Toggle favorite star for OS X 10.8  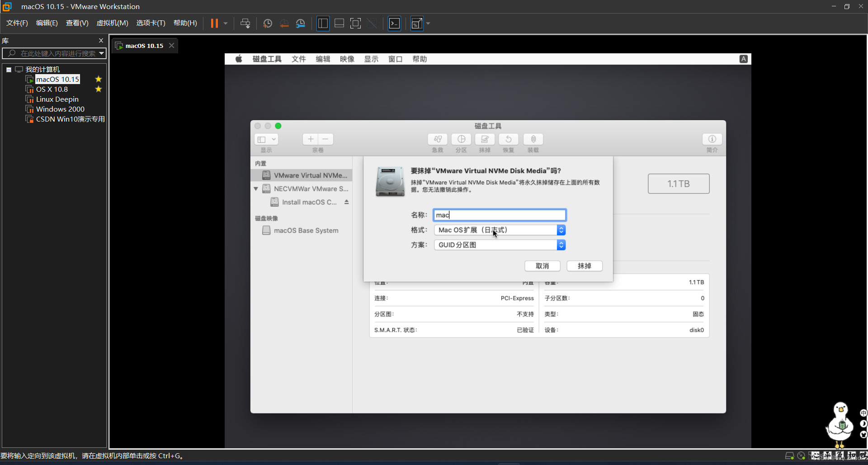click(x=99, y=89)
